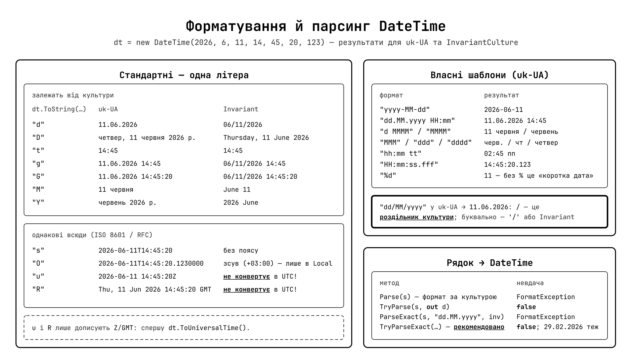
Task: Click the dashed note mentioning dt.ToUniversalTime()
Action: pyautogui.click(x=184, y=328)
